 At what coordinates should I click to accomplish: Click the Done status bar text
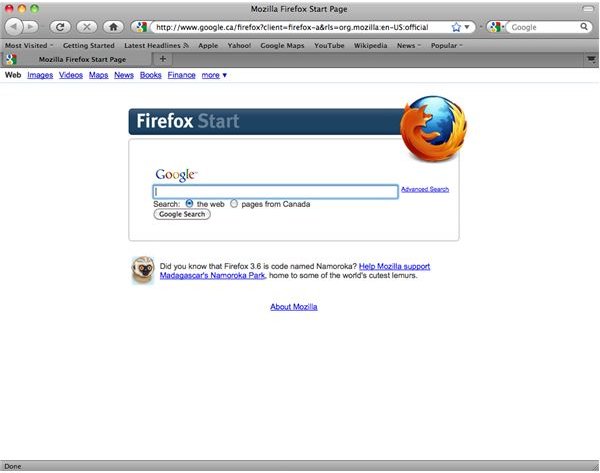tap(13, 466)
